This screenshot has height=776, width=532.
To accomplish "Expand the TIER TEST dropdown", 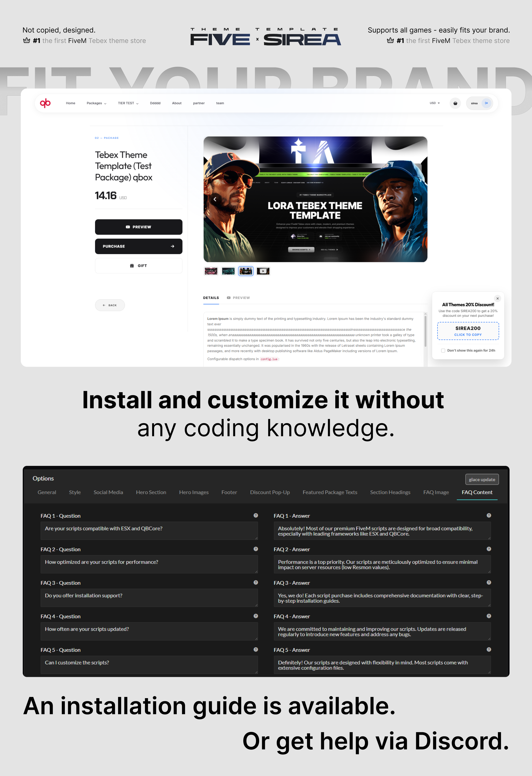I will coord(128,103).
